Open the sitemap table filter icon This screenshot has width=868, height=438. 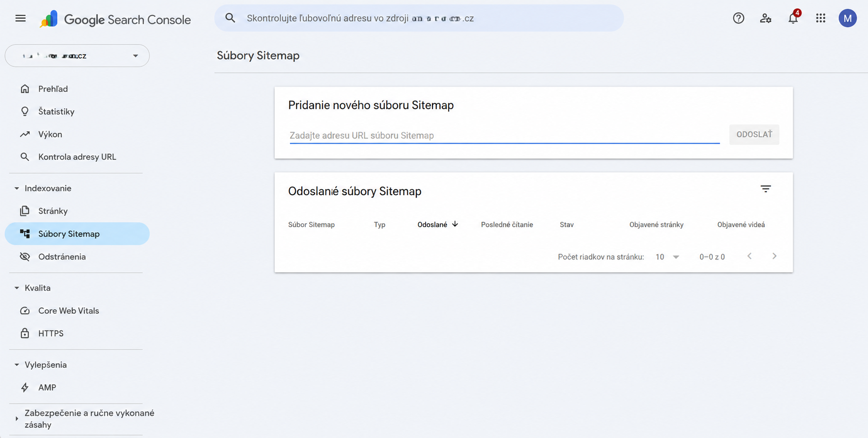(x=765, y=189)
